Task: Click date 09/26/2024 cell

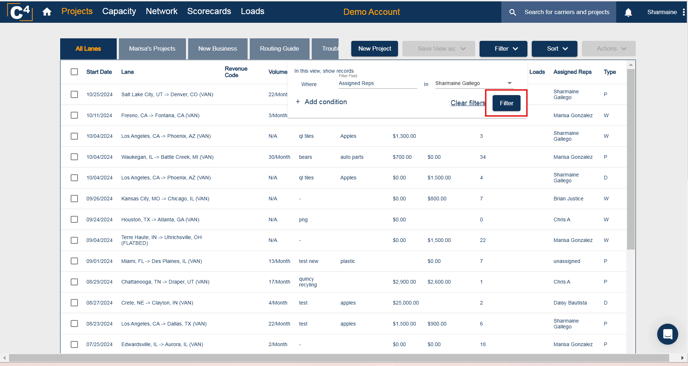Action: click(x=99, y=199)
